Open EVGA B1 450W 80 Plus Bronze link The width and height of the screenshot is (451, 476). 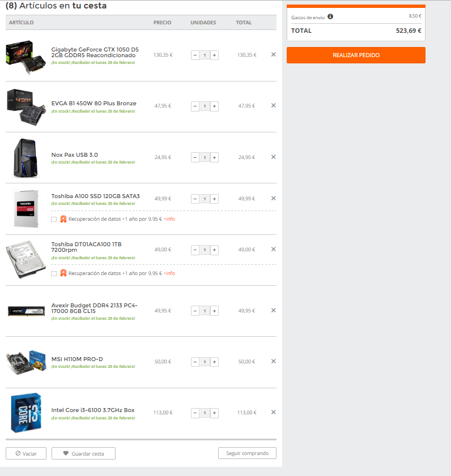click(93, 104)
